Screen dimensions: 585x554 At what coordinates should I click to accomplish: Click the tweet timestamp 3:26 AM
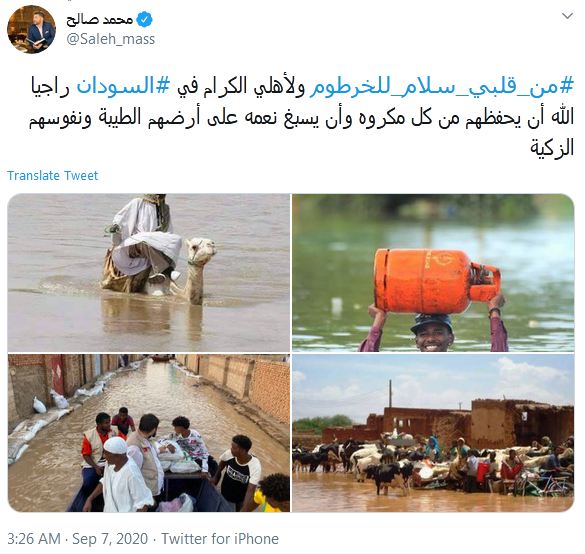click(x=34, y=539)
